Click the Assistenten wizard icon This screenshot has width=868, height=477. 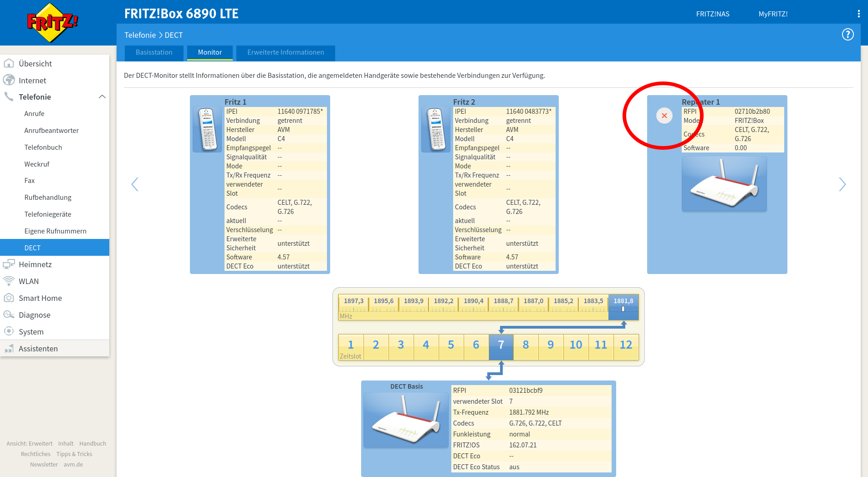point(9,348)
